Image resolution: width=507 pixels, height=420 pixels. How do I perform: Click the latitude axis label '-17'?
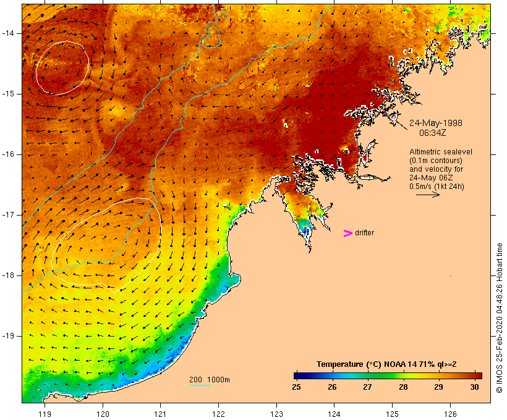(7, 215)
